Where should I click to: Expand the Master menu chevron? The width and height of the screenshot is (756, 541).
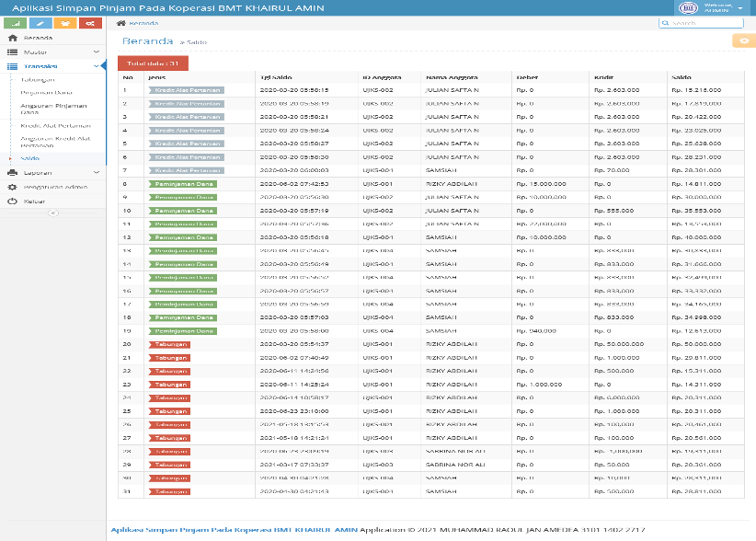[x=96, y=52]
